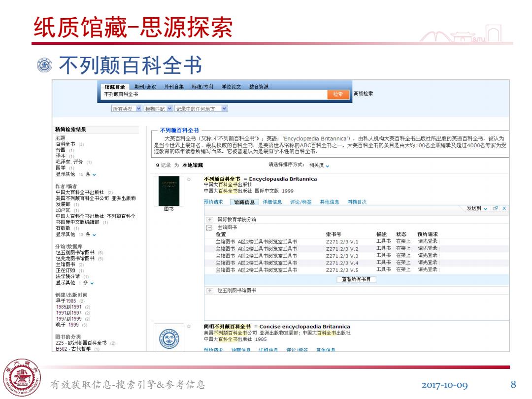This screenshot has height=399, width=532.
Task: Collapse the 主馆图书 minus icon
Action: pos(210,228)
